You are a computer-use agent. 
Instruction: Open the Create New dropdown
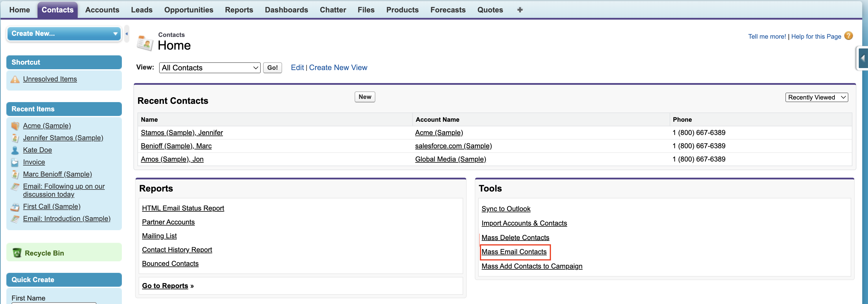pos(64,34)
